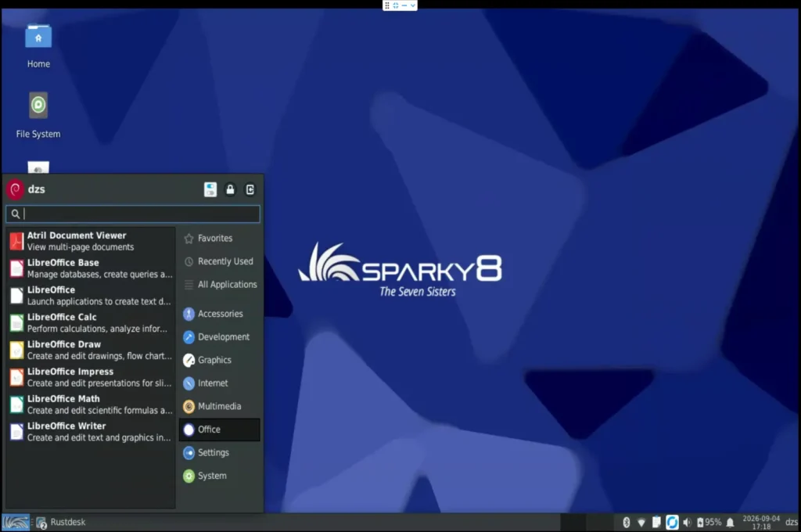Open the notifications bell icon
The width and height of the screenshot is (801, 532).
(730, 523)
